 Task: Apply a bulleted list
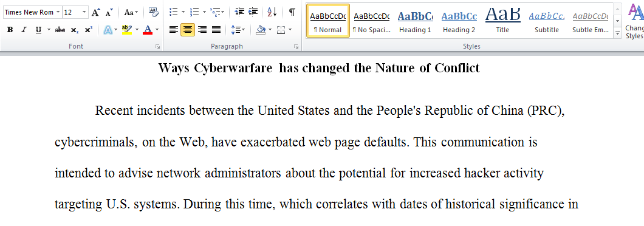point(174,12)
